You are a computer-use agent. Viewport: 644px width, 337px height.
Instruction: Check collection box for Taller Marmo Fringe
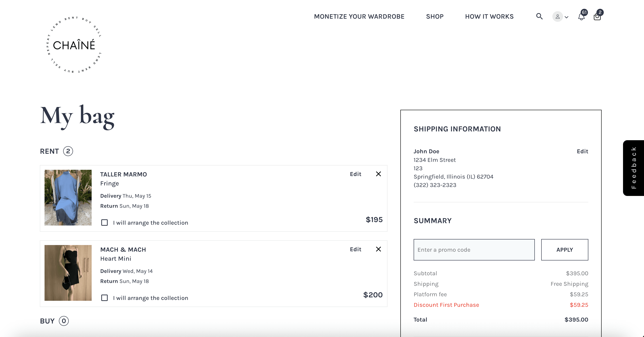click(104, 223)
